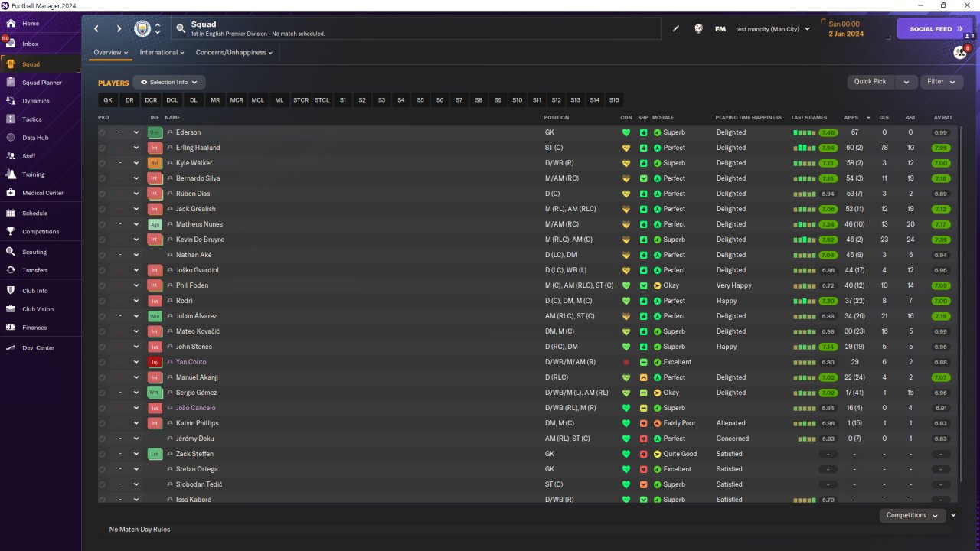Switch to the Overview tab

pos(110,53)
